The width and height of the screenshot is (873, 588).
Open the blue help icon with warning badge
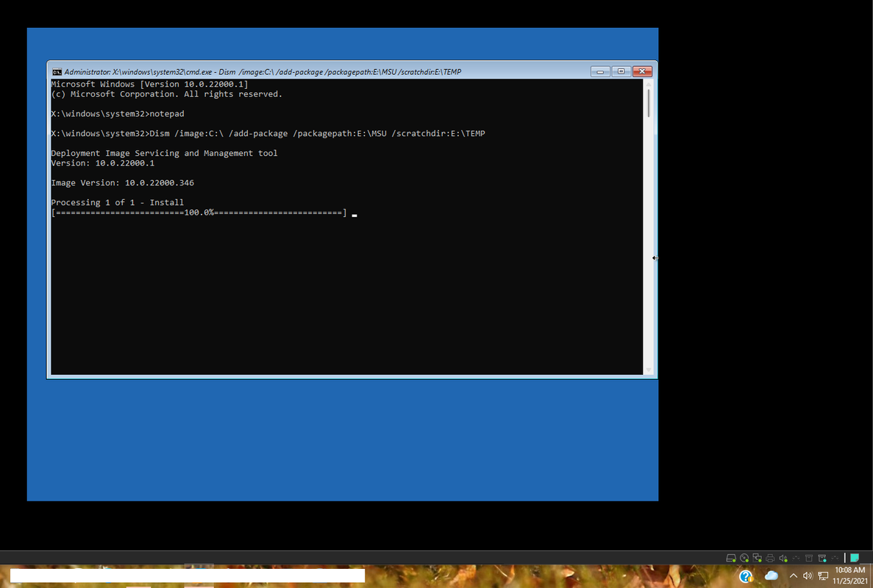(746, 576)
